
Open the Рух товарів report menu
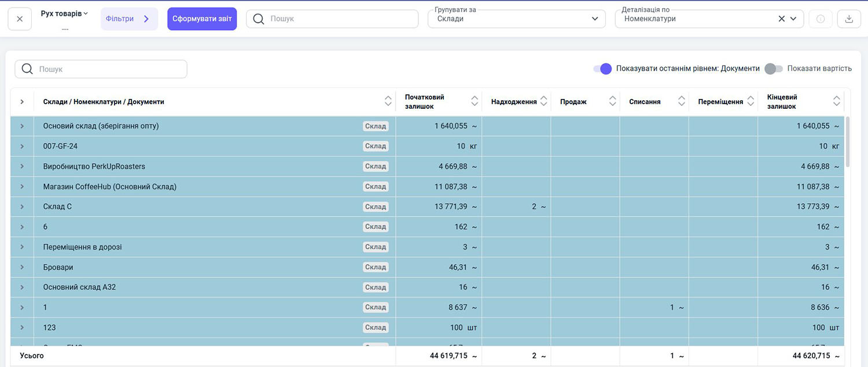(x=64, y=13)
